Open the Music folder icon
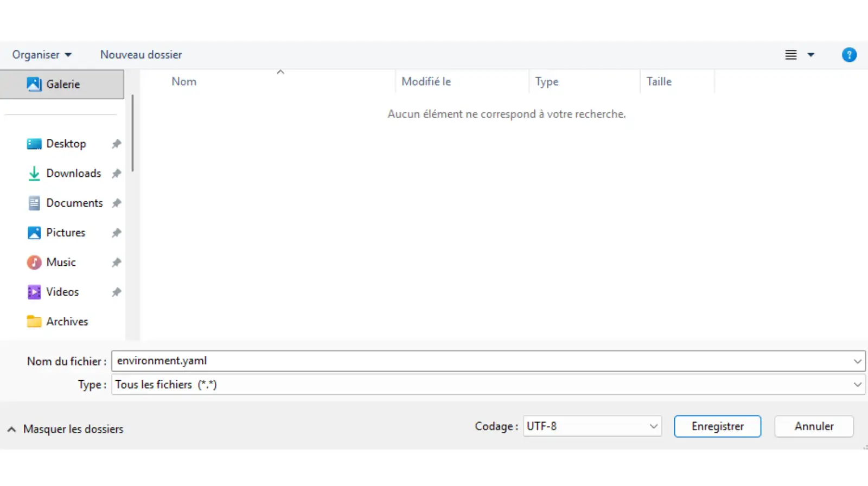The image size is (868, 486). click(x=34, y=263)
